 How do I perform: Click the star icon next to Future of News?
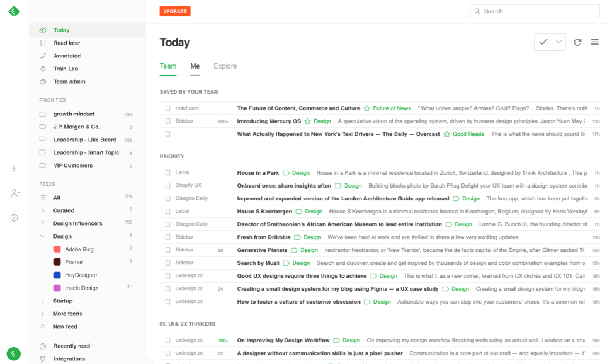[x=367, y=108]
